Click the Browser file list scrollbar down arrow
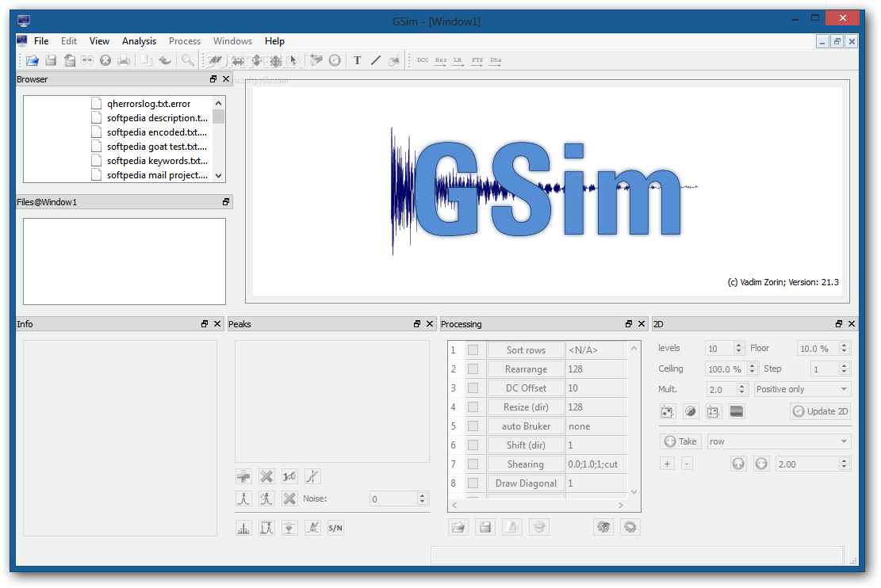This screenshot has width=881, height=588. click(x=219, y=176)
